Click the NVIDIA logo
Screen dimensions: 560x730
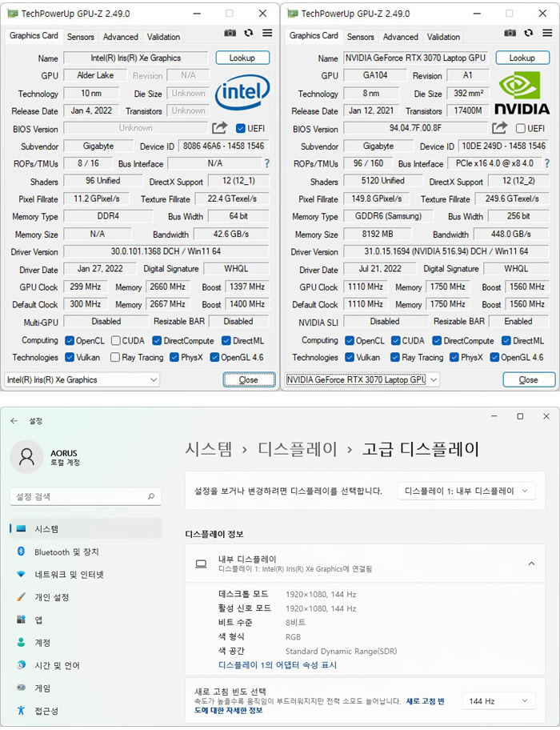(522, 92)
